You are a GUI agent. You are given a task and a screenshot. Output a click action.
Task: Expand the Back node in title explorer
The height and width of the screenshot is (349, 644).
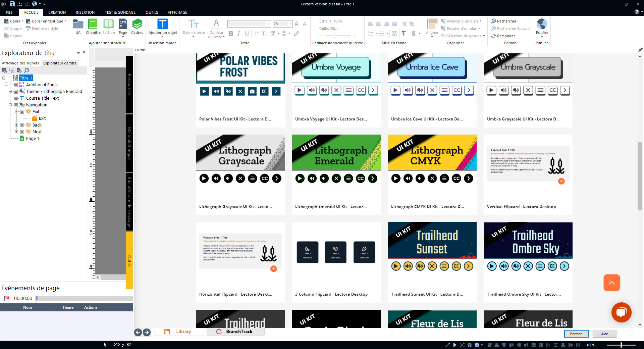point(16,125)
